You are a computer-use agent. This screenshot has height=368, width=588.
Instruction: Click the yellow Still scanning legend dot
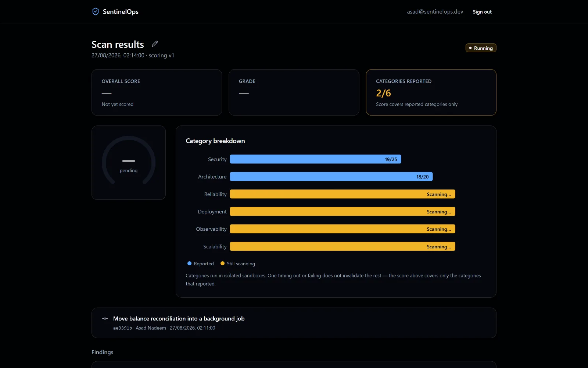[x=222, y=263]
